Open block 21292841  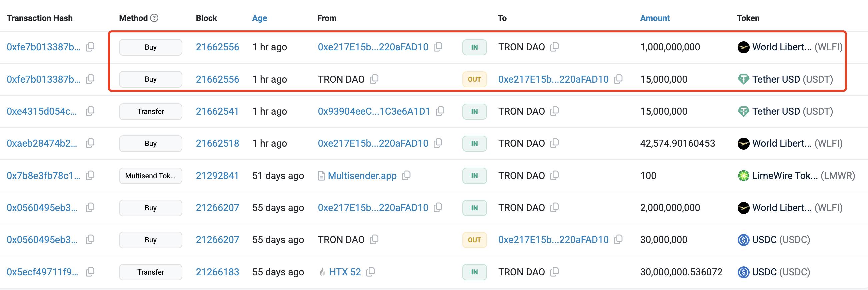(217, 175)
